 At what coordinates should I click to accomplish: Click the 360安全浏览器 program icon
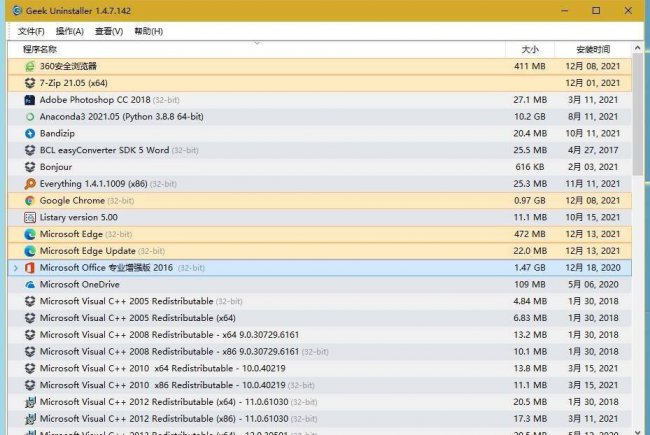coord(30,66)
